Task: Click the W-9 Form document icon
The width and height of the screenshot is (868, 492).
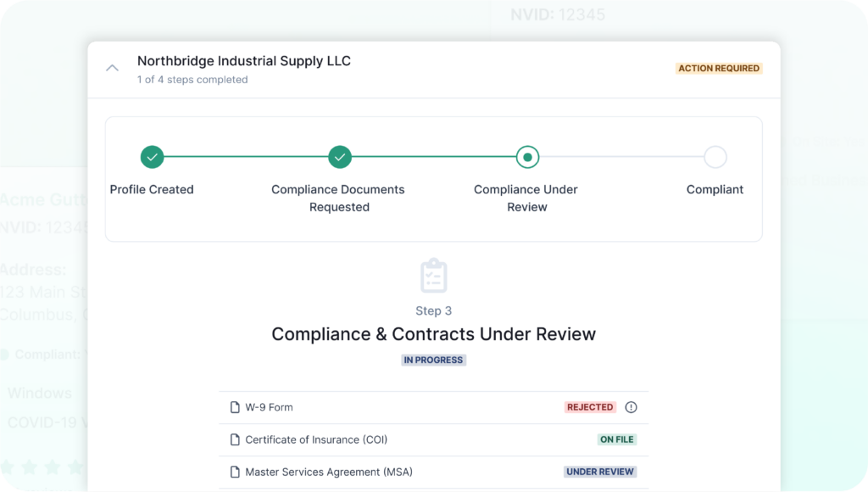Action: 235,407
